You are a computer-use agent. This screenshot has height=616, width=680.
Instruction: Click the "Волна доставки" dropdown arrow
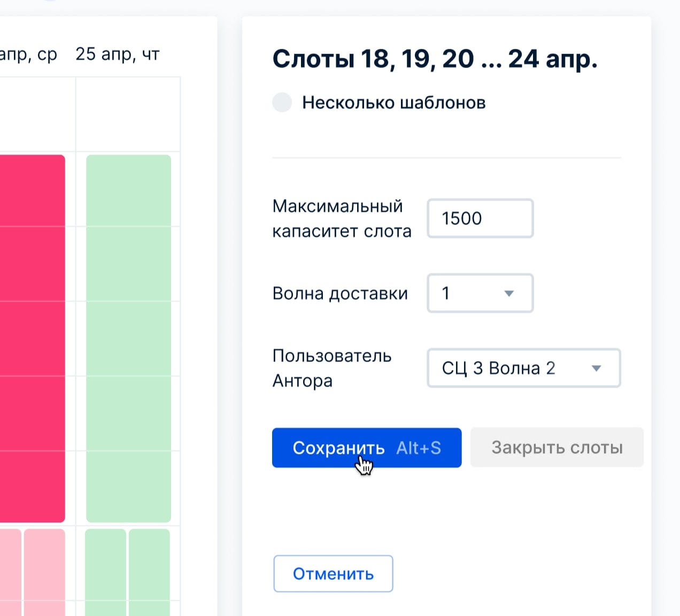point(509,293)
